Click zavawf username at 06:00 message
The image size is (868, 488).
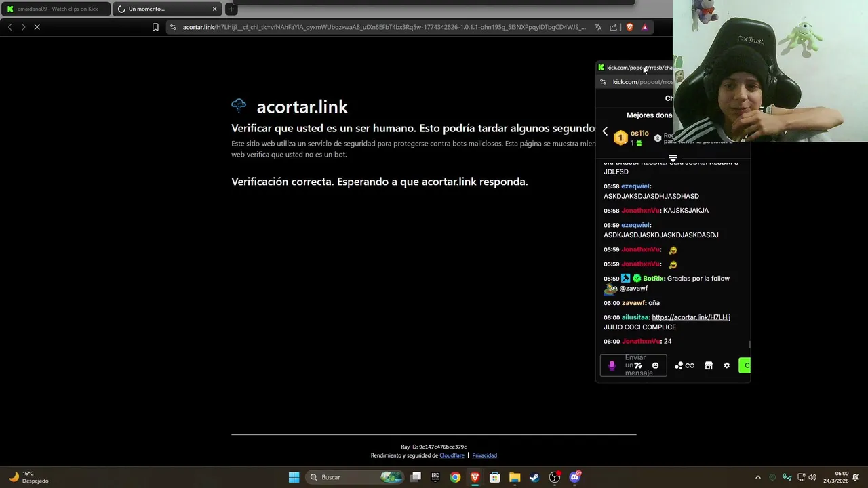click(633, 303)
